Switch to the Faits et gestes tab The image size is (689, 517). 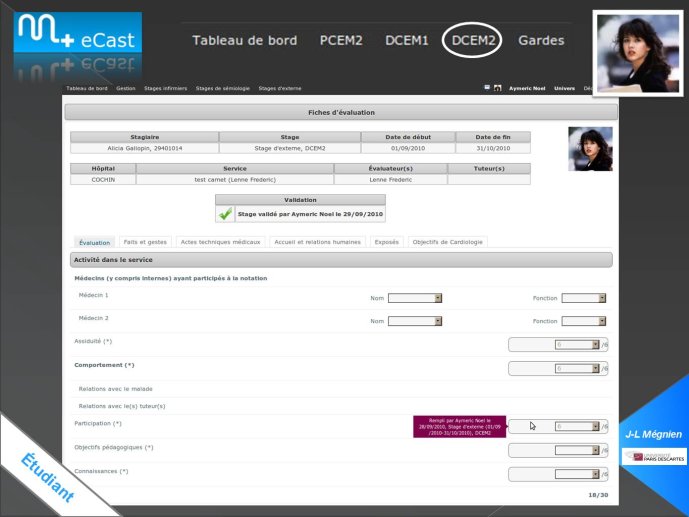pyautogui.click(x=145, y=242)
